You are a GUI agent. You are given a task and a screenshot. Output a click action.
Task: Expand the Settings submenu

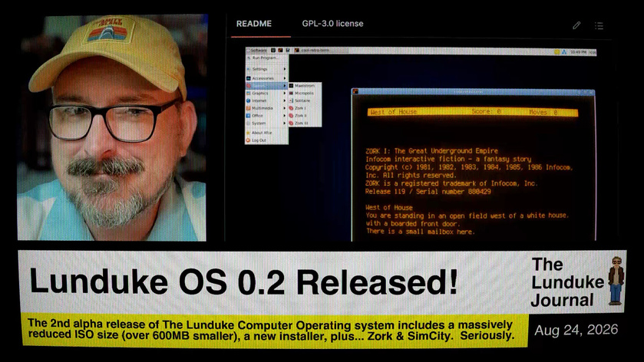pyautogui.click(x=266, y=69)
